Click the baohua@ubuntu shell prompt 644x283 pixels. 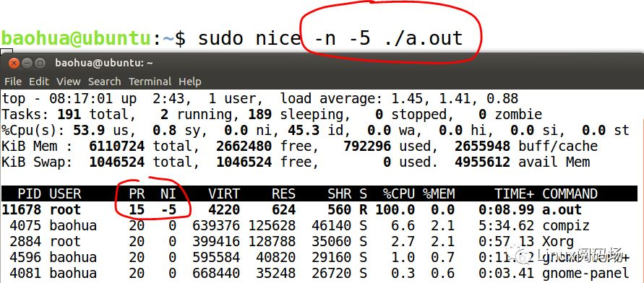93,38
